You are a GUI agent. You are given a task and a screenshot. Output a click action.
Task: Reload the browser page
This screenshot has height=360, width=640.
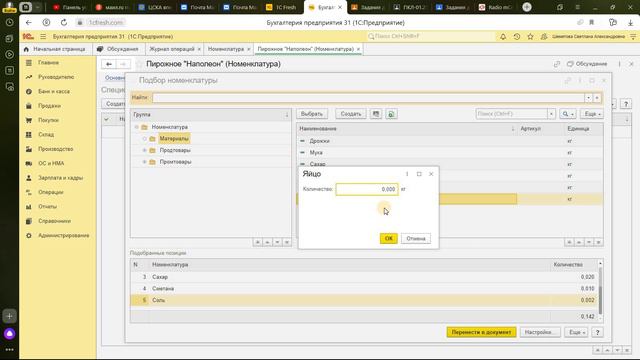point(64,22)
